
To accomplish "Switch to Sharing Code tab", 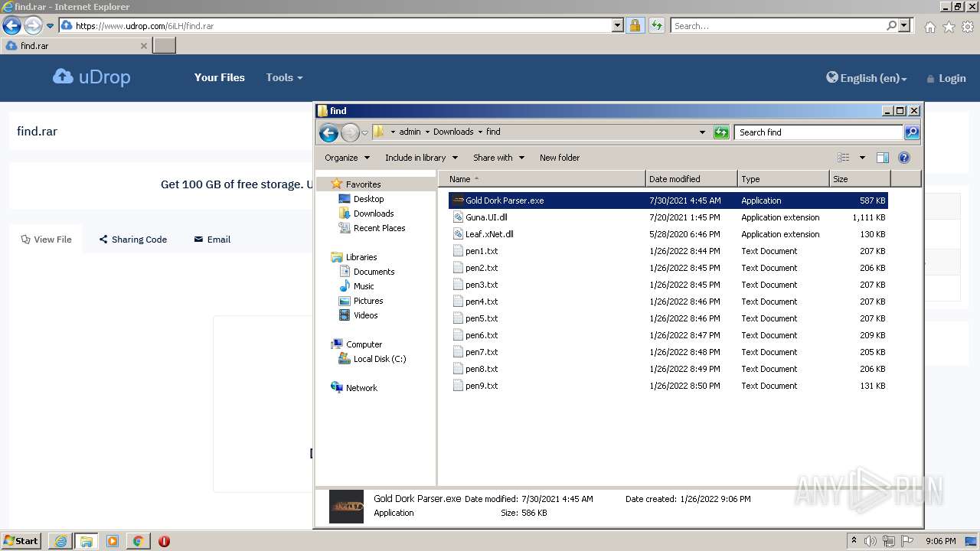I will tap(132, 240).
